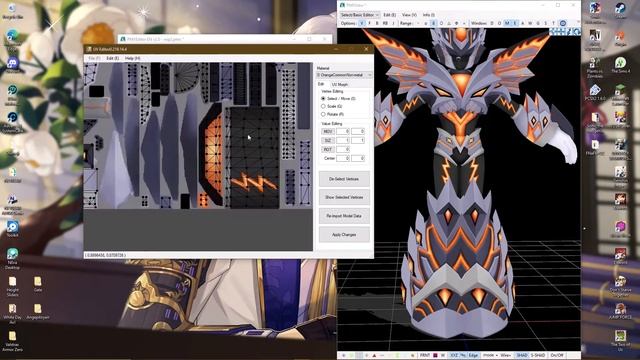Viewport: 640px width, 360px height.
Task: Click the Apply Changes button
Action: click(x=344, y=235)
